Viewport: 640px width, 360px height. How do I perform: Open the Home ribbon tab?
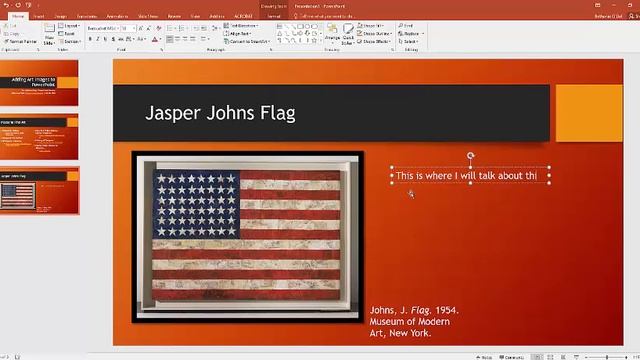pyautogui.click(x=18, y=16)
